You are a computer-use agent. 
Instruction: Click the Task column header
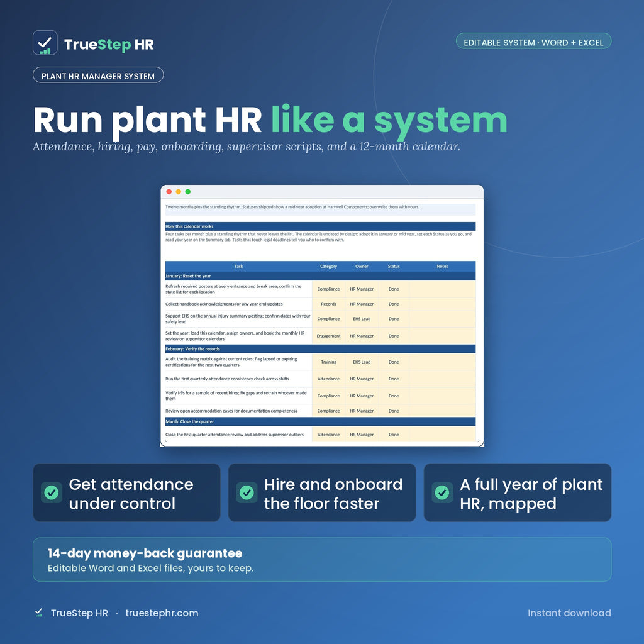click(x=238, y=266)
